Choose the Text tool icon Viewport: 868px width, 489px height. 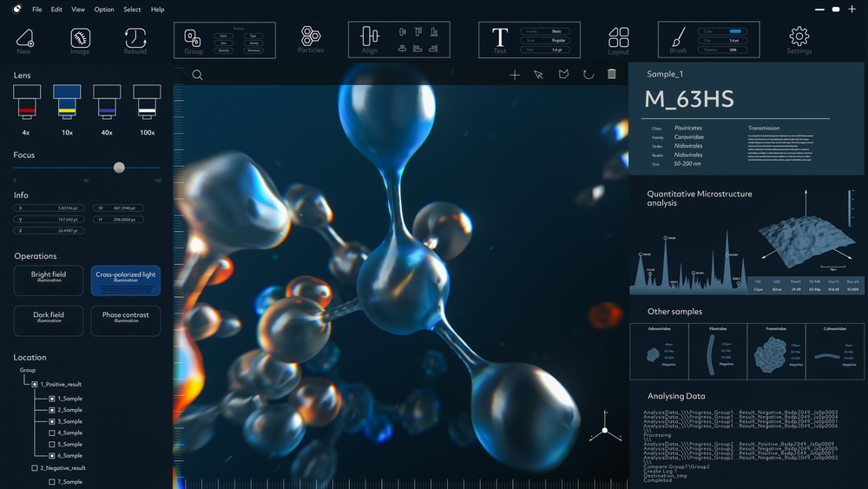(x=500, y=37)
